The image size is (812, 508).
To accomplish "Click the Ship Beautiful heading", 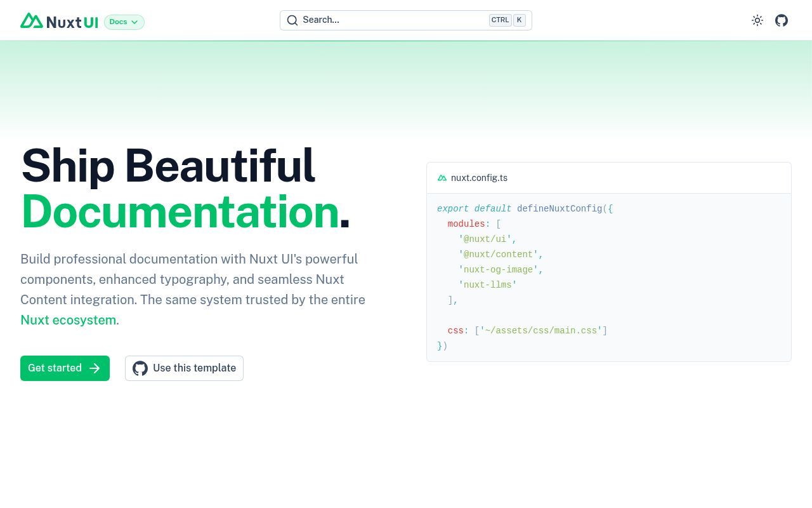I will click(168, 166).
